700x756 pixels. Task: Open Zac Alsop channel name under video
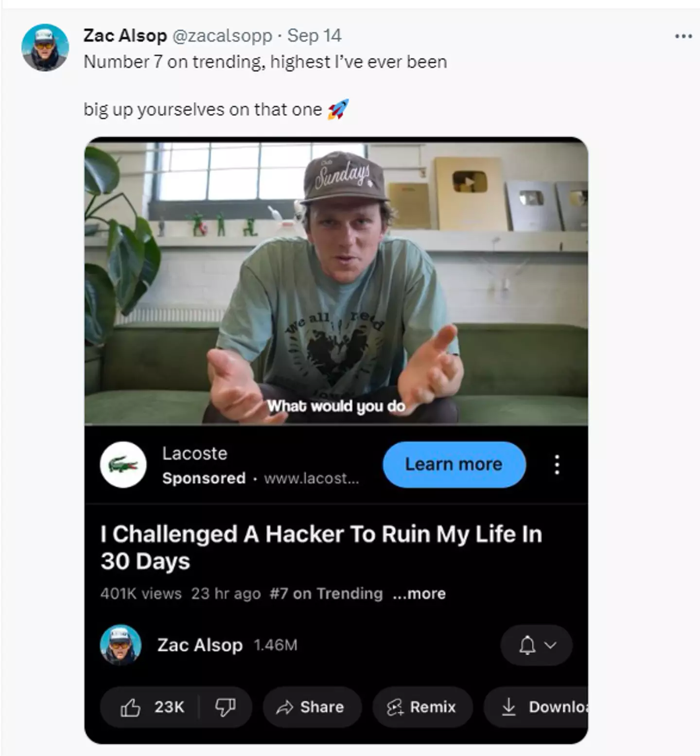tap(200, 645)
